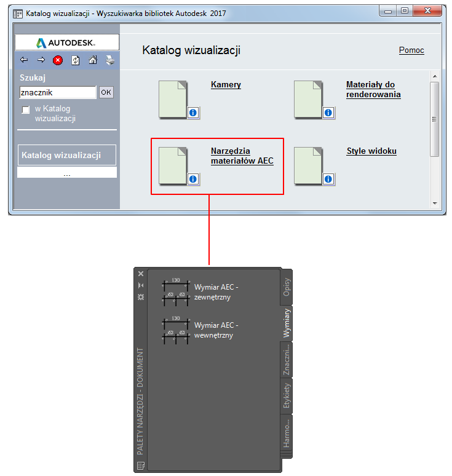The width and height of the screenshot is (452, 476).
Task: Click the catalog window title bar icon
Action: tap(18, 14)
